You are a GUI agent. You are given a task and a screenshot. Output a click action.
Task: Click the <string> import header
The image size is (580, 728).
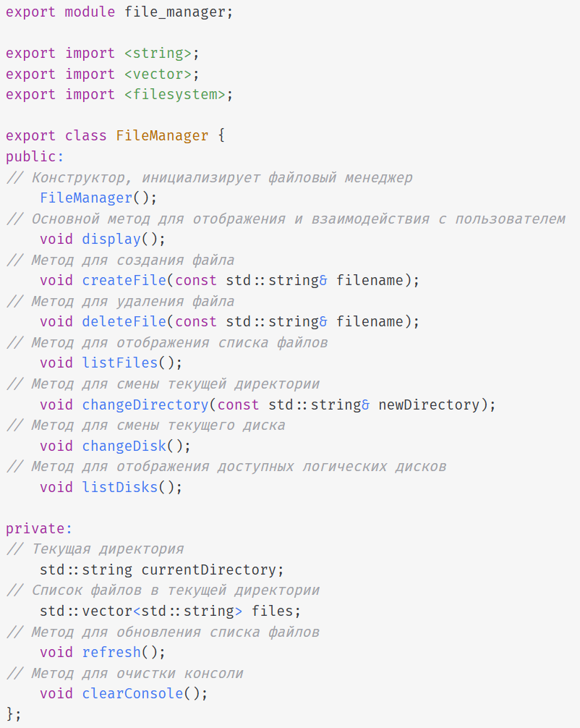158,54
